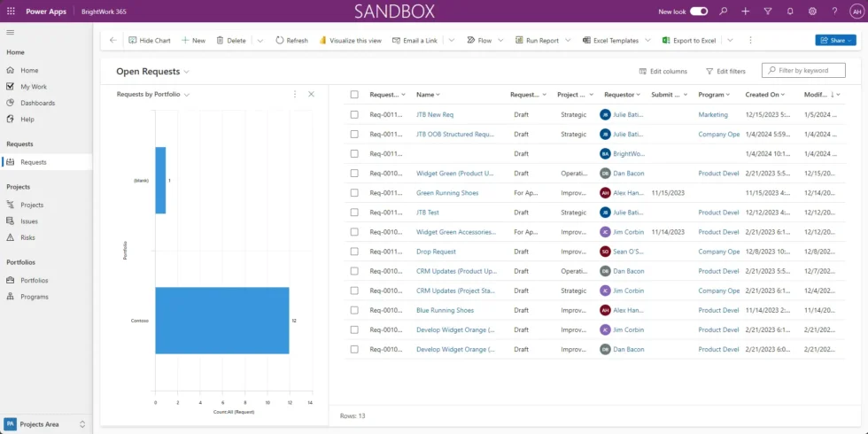Image resolution: width=868 pixels, height=434 pixels.
Task: Open the chart pane vertical ellipsis menu
Action: pyautogui.click(x=295, y=94)
